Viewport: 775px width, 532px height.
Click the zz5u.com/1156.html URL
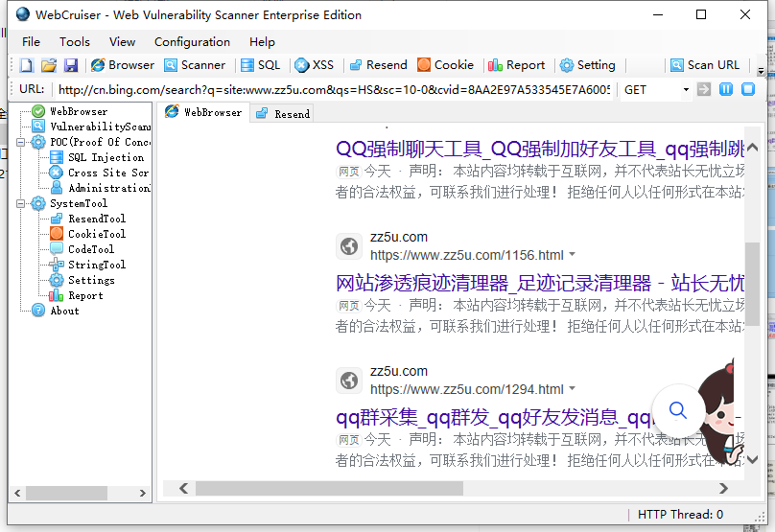[466, 255]
